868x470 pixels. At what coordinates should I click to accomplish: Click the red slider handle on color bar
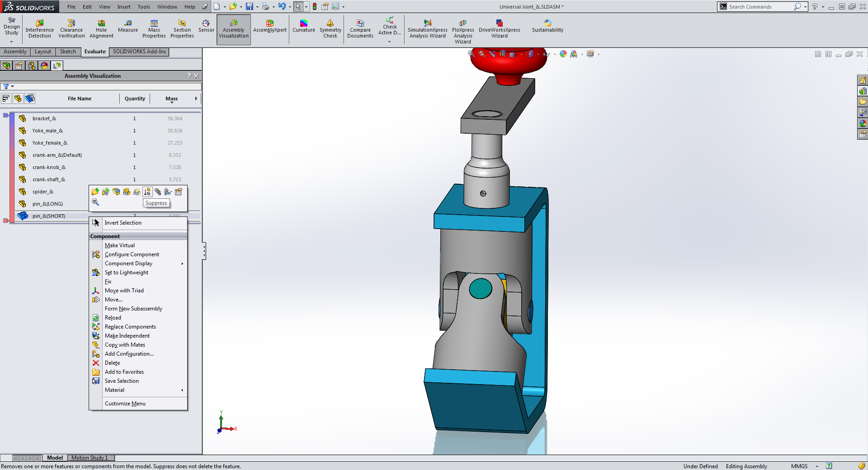pos(6,221)
